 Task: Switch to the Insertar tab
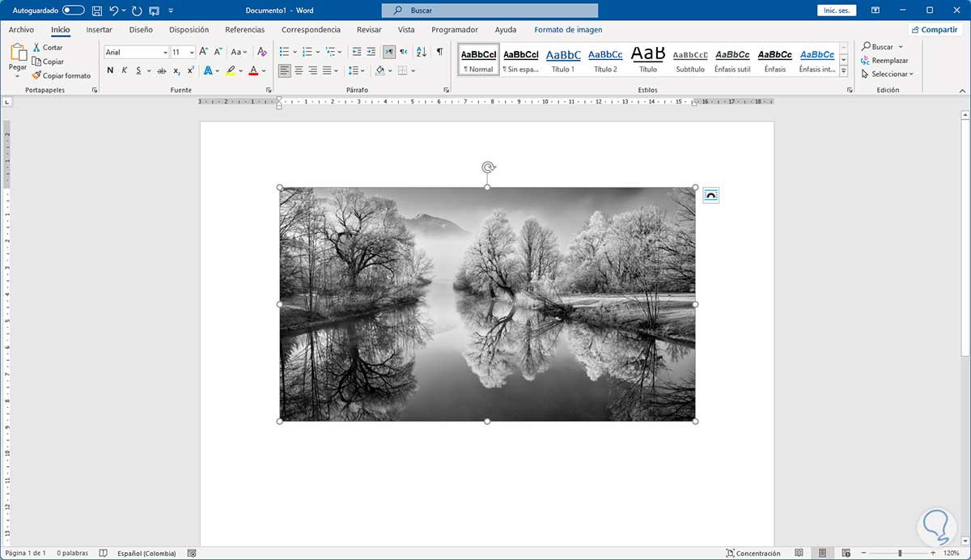99,30
